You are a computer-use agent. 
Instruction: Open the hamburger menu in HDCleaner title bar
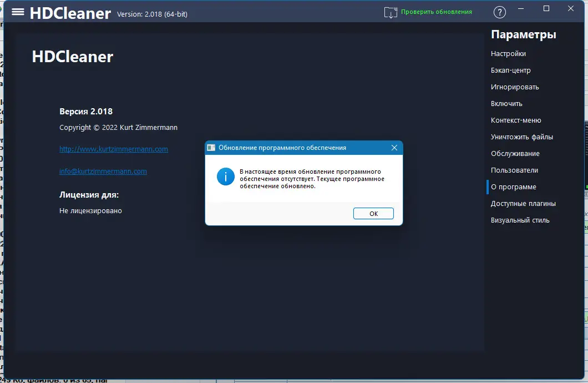tap(18, 12)
